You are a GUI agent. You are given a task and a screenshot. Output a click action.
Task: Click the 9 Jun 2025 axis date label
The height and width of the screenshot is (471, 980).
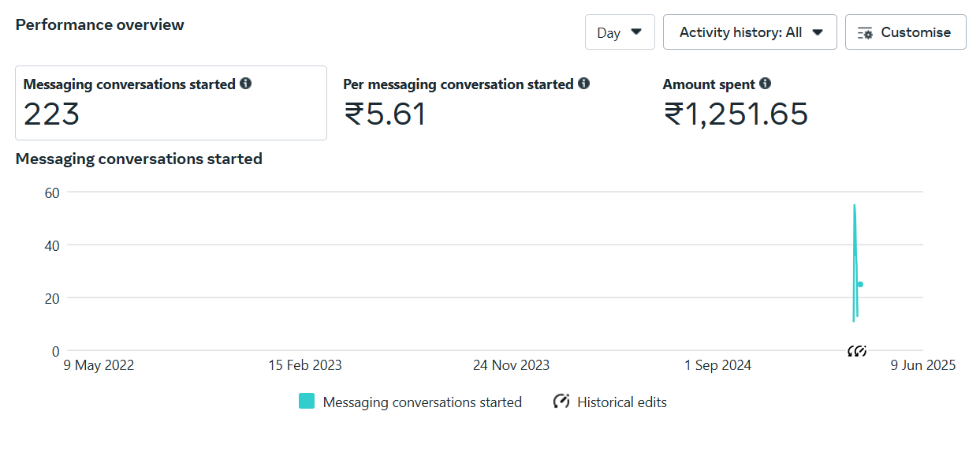(x=923, y=365)
